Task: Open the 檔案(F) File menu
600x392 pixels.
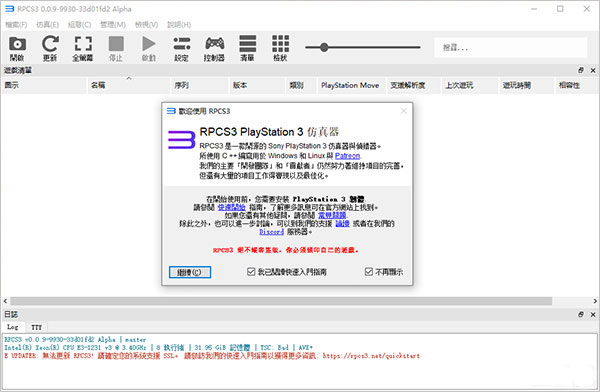Action: (16, 24)
